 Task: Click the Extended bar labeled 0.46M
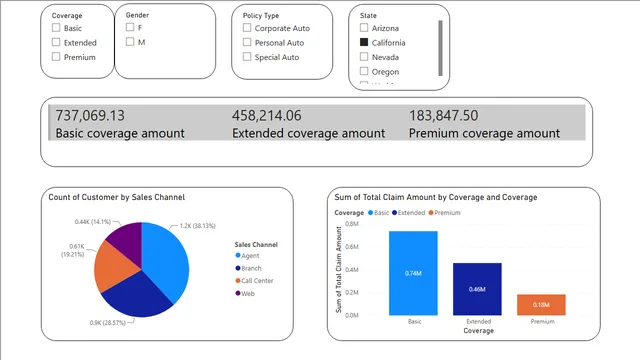tap(477, 289)
